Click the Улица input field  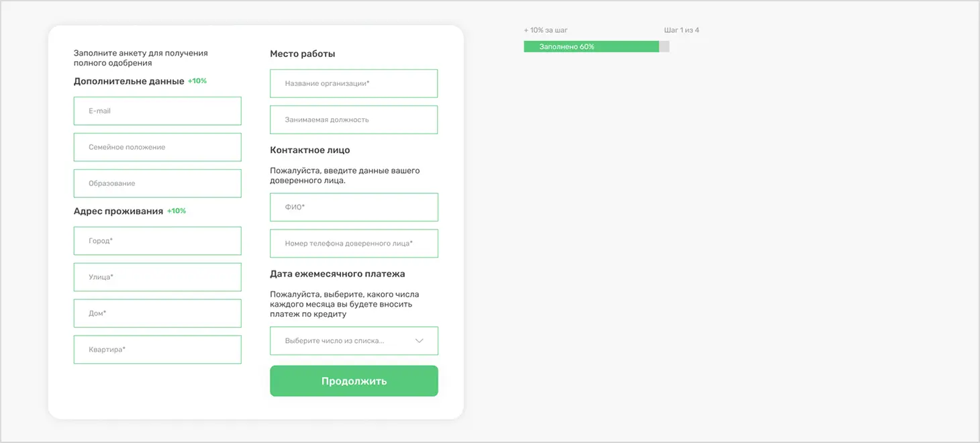tap(157, 277)
